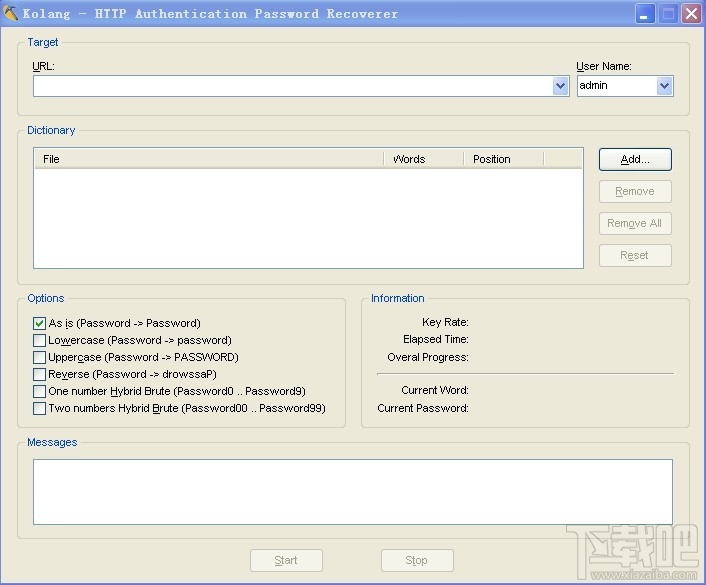Enable Two numbers Hybrid Brute
This screenshot has height=585, width=706.
(x=39, y=408)
